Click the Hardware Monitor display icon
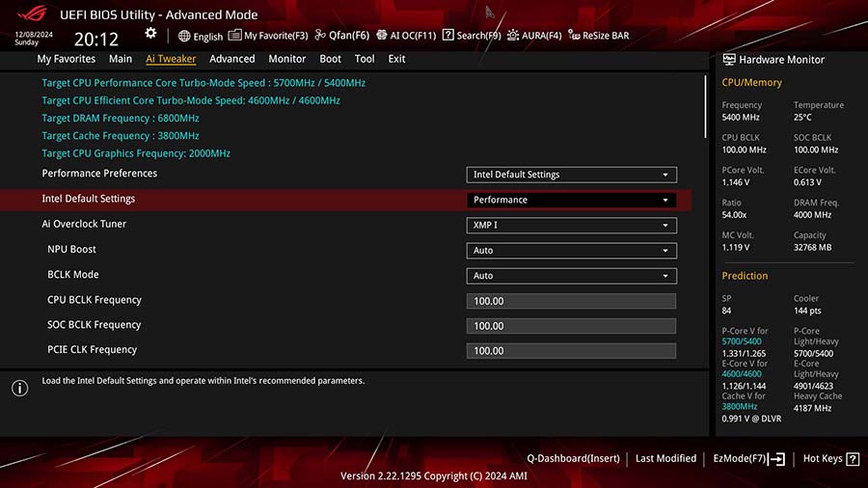The width and height of the screenshot is (868, 488). [x=729, y=59]
